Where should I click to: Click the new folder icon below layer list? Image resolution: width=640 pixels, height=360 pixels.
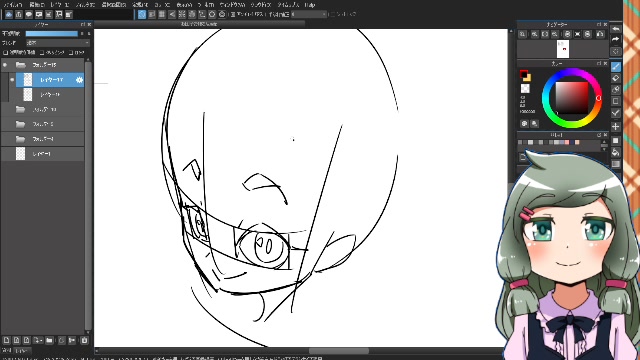(49, 340)
